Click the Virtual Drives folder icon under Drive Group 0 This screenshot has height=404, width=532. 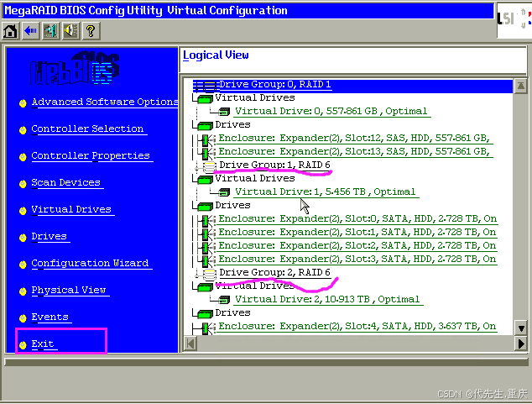point(205,99)
